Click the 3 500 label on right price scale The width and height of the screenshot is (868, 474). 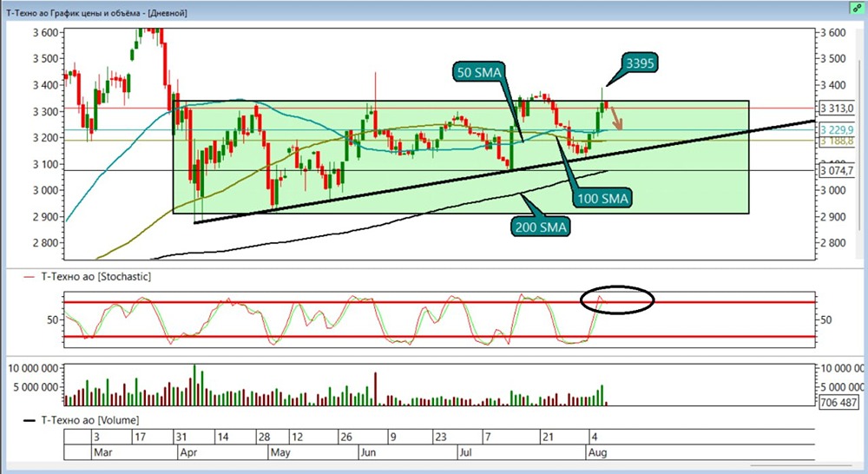[833, 59]
